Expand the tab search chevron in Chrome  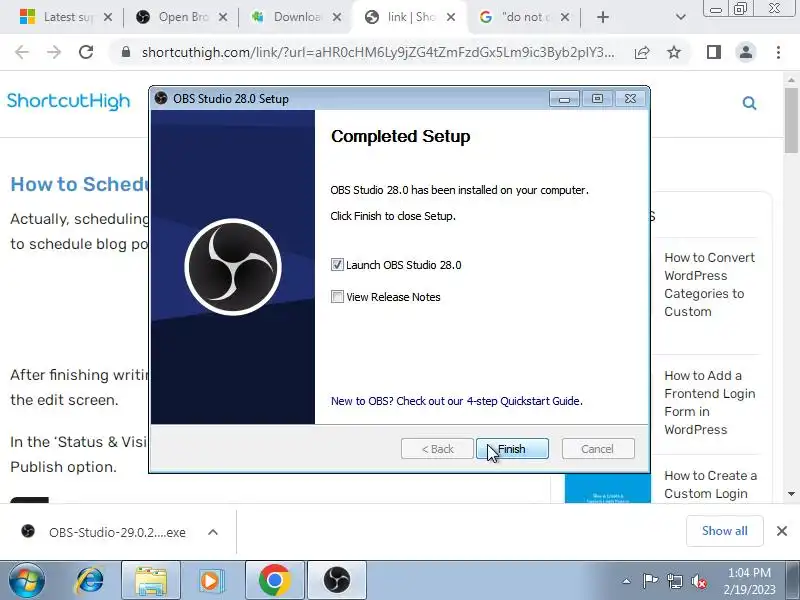(x=681, y=17)
